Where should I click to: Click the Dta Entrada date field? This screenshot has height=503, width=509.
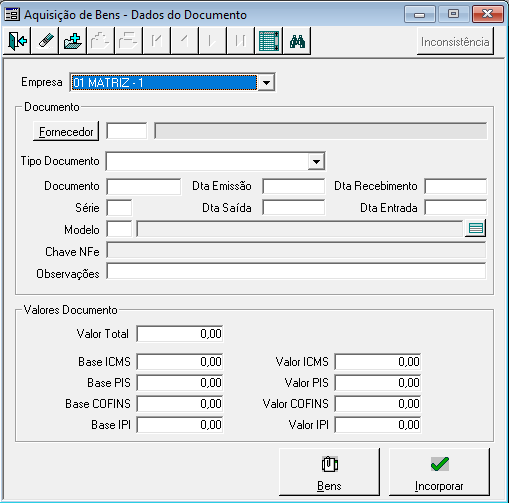[x=455, y=208]
